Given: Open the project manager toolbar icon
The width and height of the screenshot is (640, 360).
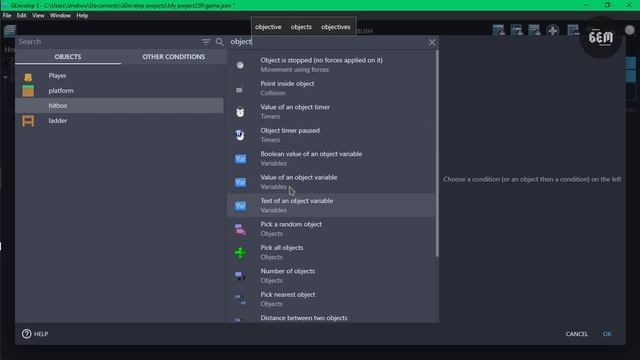Looking at the screenshot, I should 10,30.
